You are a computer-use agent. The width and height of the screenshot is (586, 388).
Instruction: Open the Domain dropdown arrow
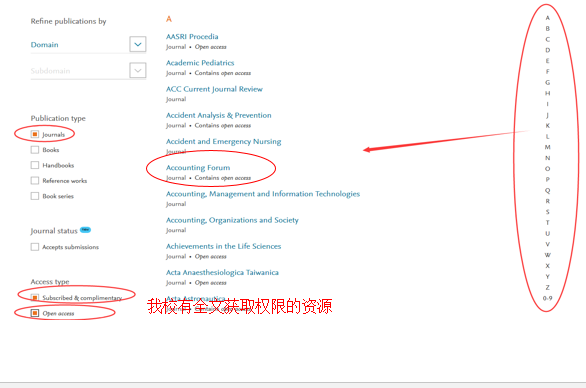(138, 44)
